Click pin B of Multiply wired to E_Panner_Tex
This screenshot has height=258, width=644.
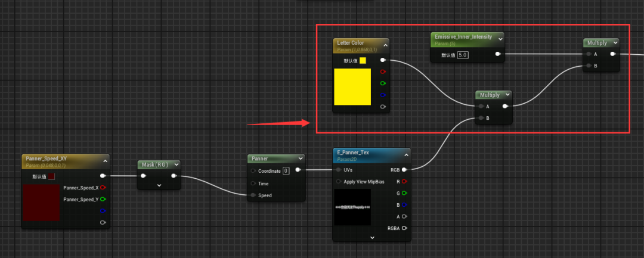coord(481,118)
